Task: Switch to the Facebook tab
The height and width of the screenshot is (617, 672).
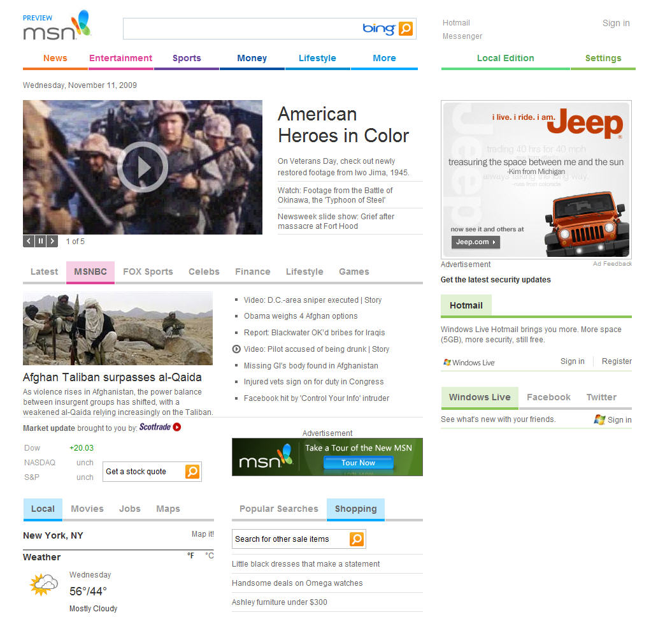Action: 548,398
